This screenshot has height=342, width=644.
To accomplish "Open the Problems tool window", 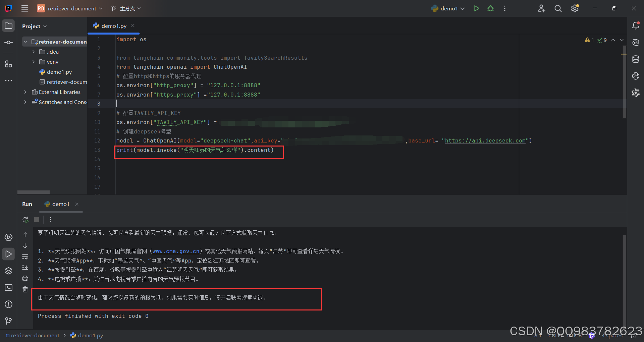I will [x=8, y=304].
